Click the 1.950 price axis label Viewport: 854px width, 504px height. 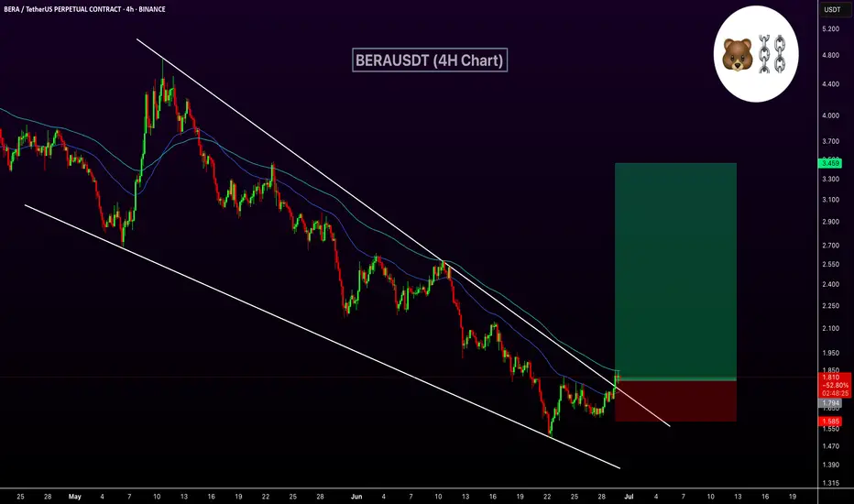[x=830, y=353]
